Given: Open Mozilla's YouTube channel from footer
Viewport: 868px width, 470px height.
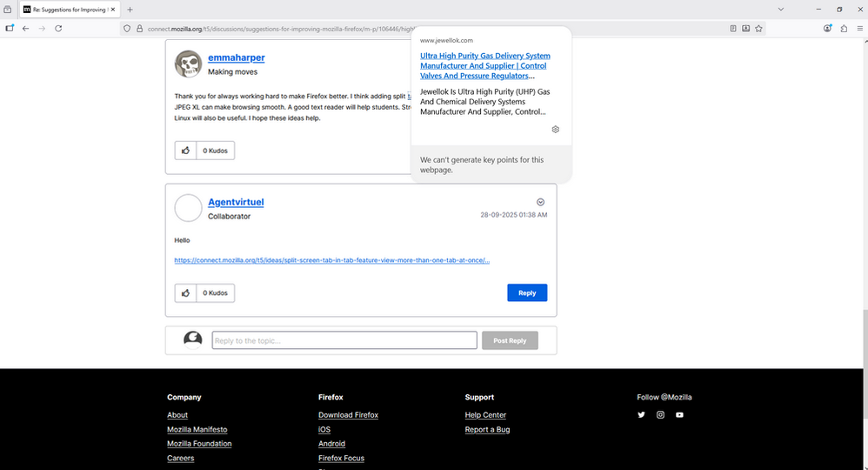Looking at the screenshot, I should (x=679, y=415).
